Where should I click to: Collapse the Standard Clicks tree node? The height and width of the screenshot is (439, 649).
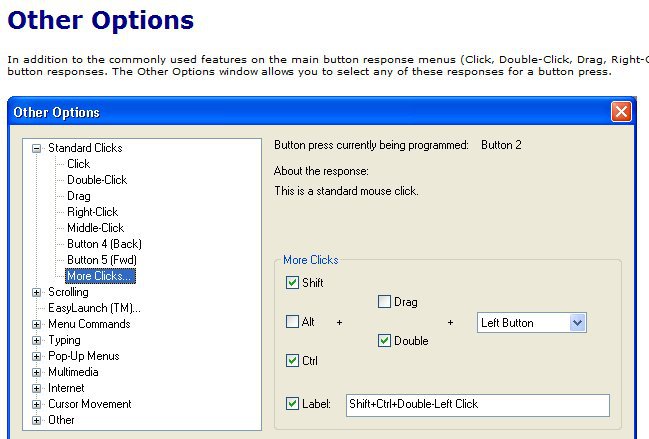coord(36,148)
